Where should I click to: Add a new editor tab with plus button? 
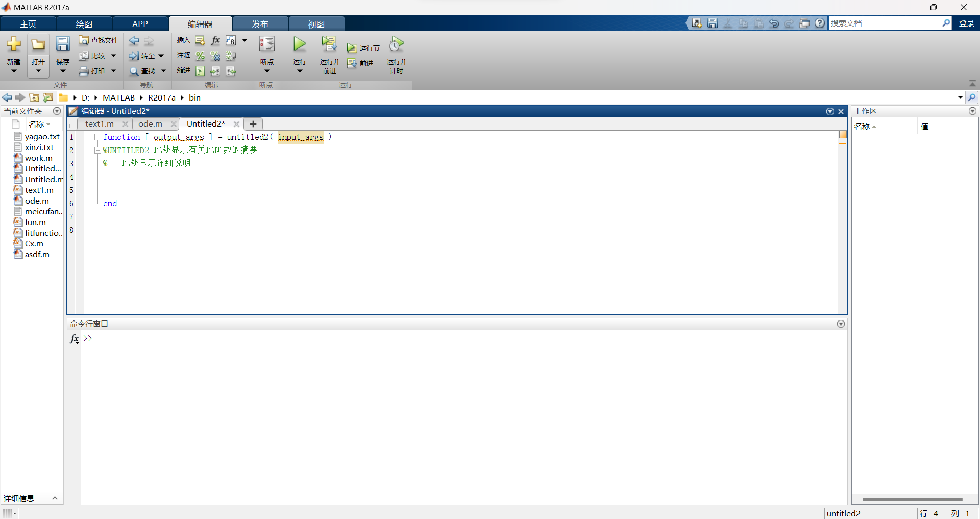[253, 124]
